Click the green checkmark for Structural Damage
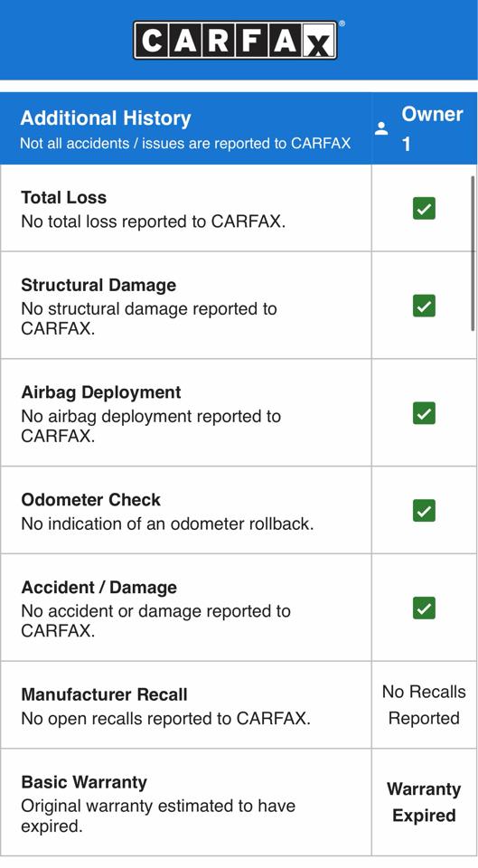 (x=424, y=306)
